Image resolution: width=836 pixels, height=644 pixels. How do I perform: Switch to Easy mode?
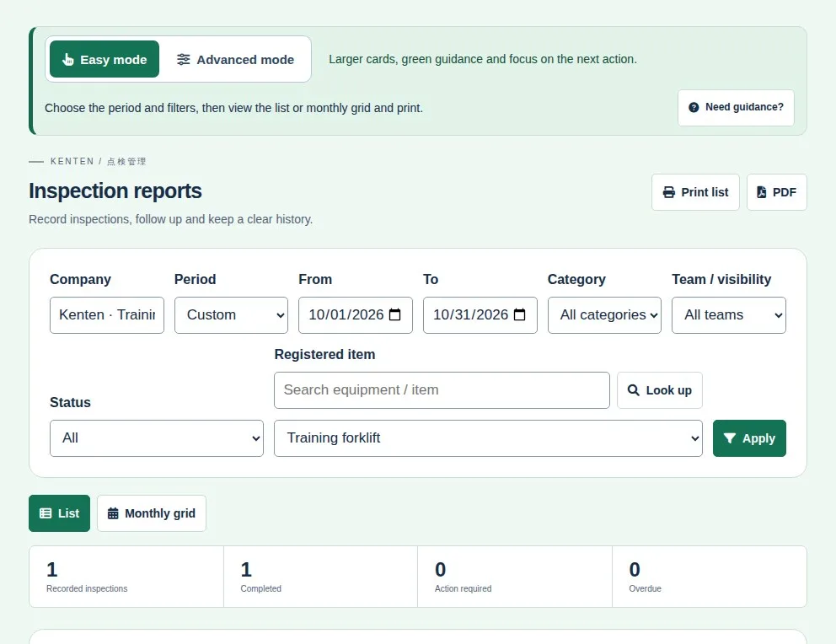tap(104, 59)
